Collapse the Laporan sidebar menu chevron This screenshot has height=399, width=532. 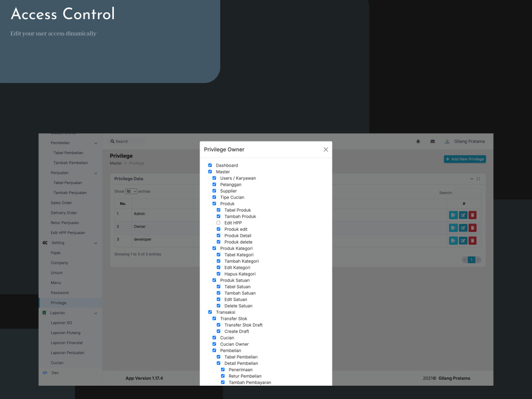click(96, 313)
